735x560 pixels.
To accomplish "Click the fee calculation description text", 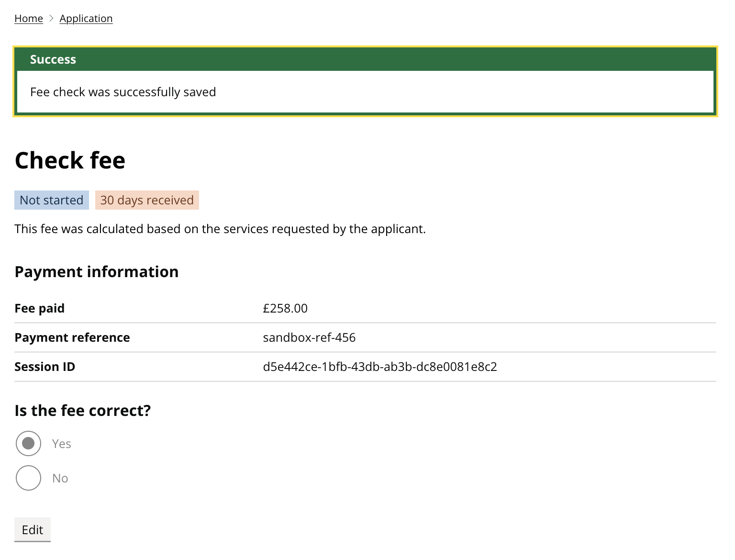I will pyautogui.click(x=220, y=229).
